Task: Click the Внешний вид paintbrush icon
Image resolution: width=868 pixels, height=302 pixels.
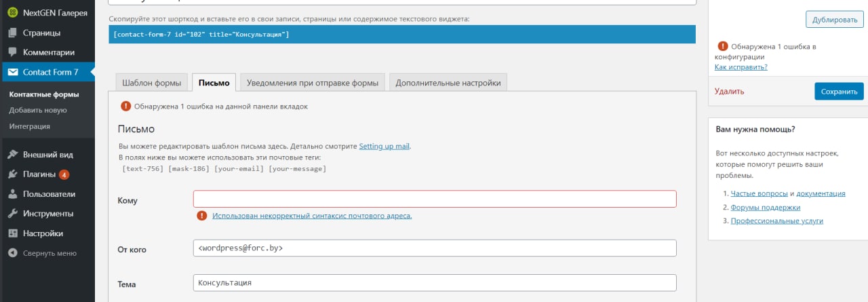Action: (x=12, y=154)
